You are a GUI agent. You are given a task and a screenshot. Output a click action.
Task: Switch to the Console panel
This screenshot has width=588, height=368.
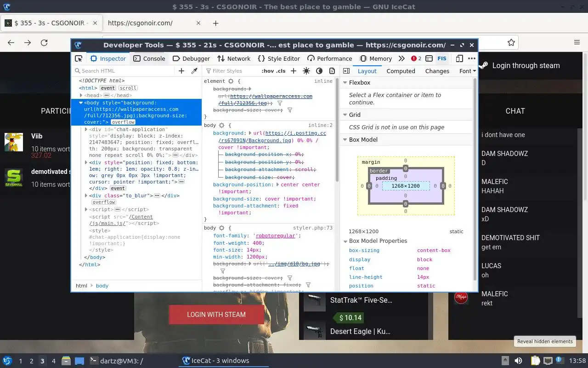[149, 58]
